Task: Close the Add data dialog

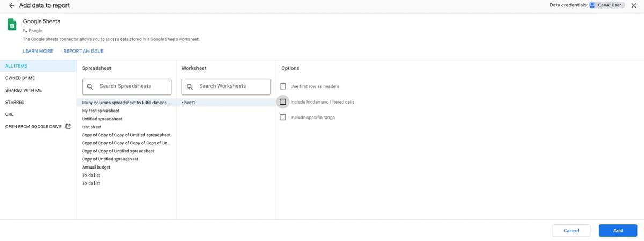Action: coord(633,5)
